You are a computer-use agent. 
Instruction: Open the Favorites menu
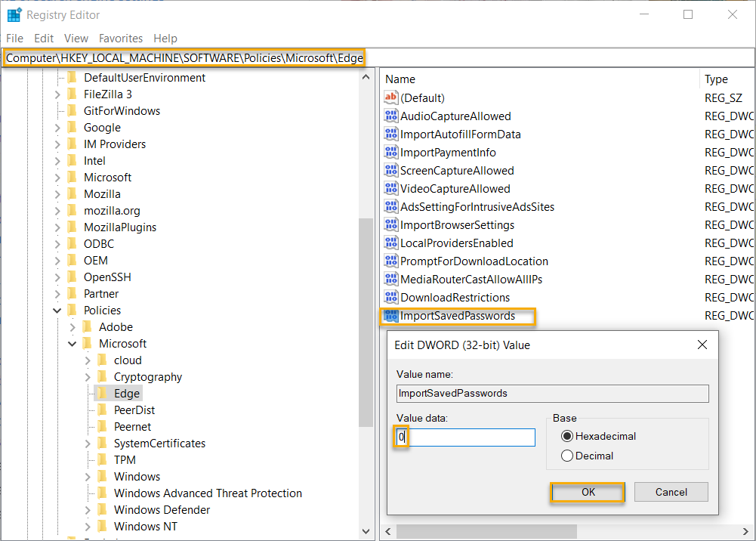click(121, 38)
